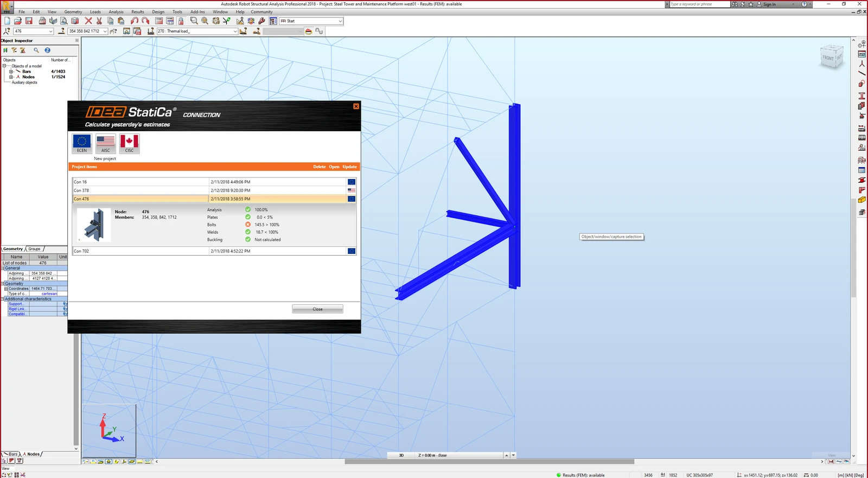Viewport: 868px width, 478px height.
Task: Click the Sign In icon in title bar
Action: click(x=760, y=4)
